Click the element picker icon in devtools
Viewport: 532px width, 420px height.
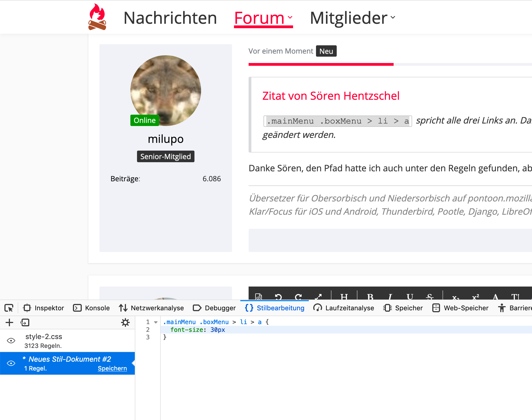point(9,308)
